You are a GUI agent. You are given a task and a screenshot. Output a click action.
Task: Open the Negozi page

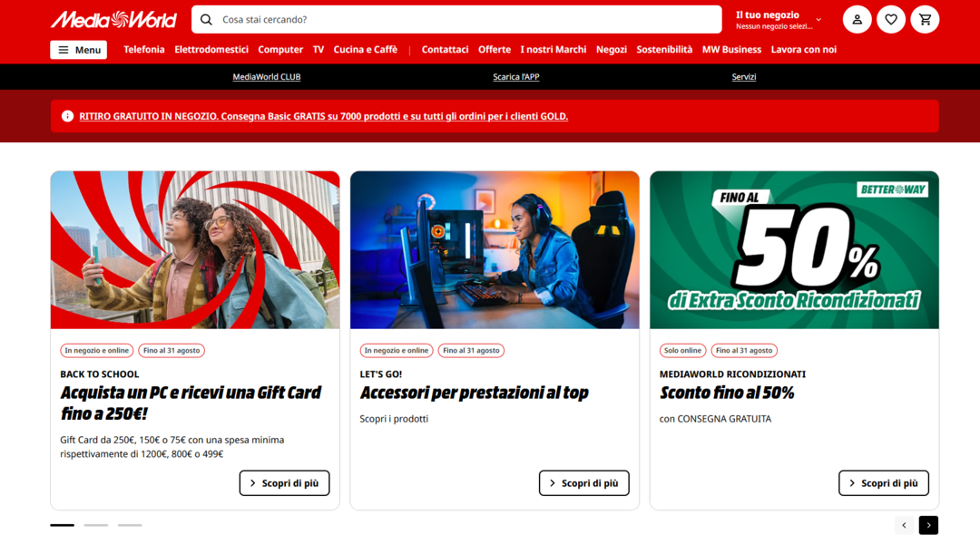click(612, 49)
